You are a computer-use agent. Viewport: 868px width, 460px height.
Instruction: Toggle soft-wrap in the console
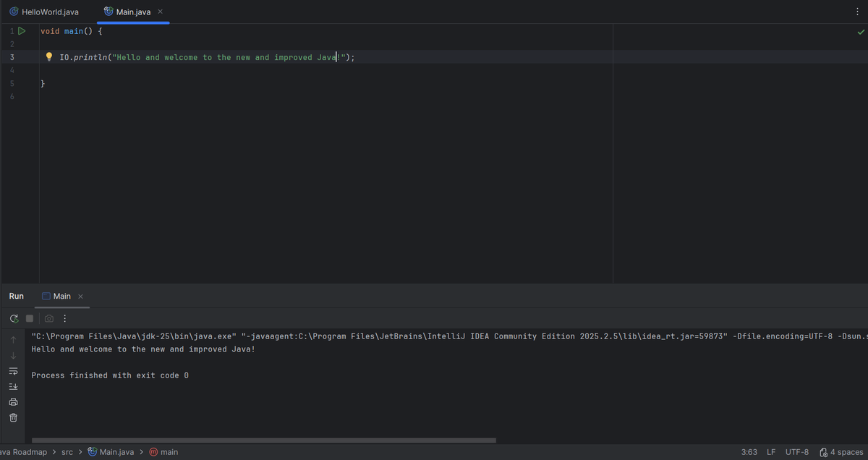[x=13, y=370]
